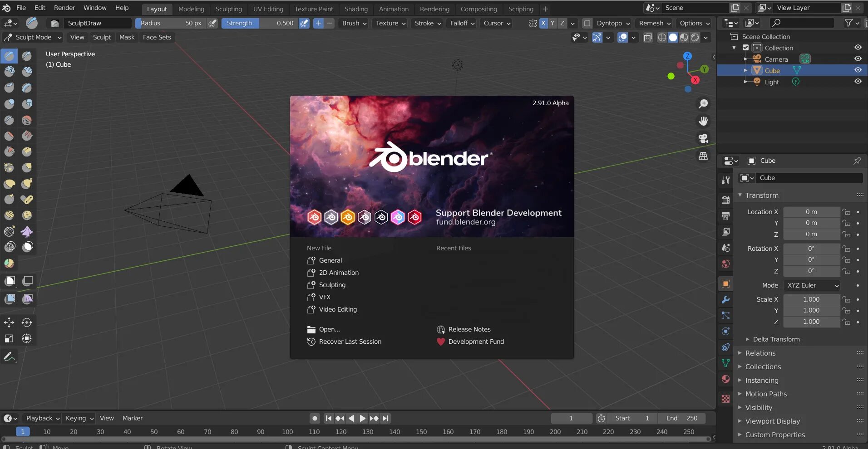Expand the Relations panel
The width and height of the screenshot is (868, 449).
[x=760, y=353]
